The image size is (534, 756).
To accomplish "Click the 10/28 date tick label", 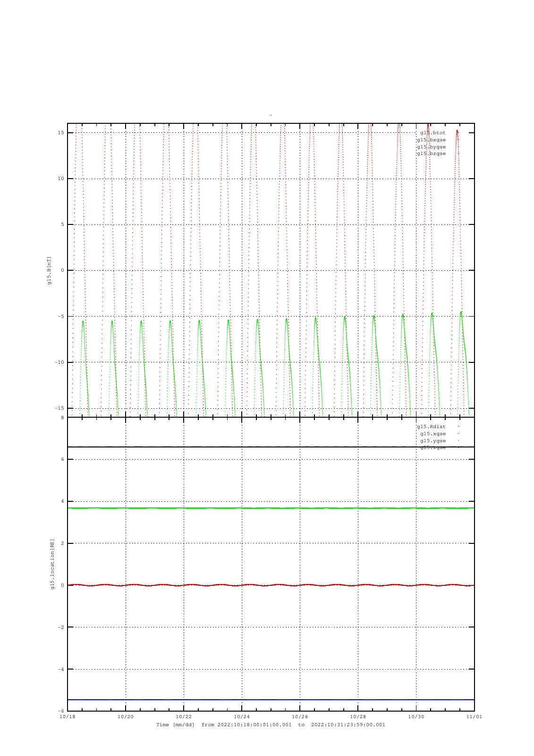I will click(358, 716).
